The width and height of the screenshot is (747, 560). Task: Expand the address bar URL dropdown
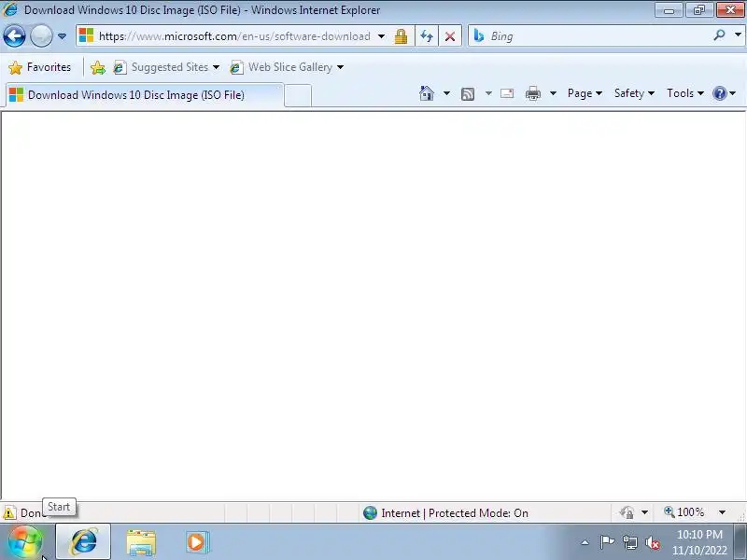[382, 36]
